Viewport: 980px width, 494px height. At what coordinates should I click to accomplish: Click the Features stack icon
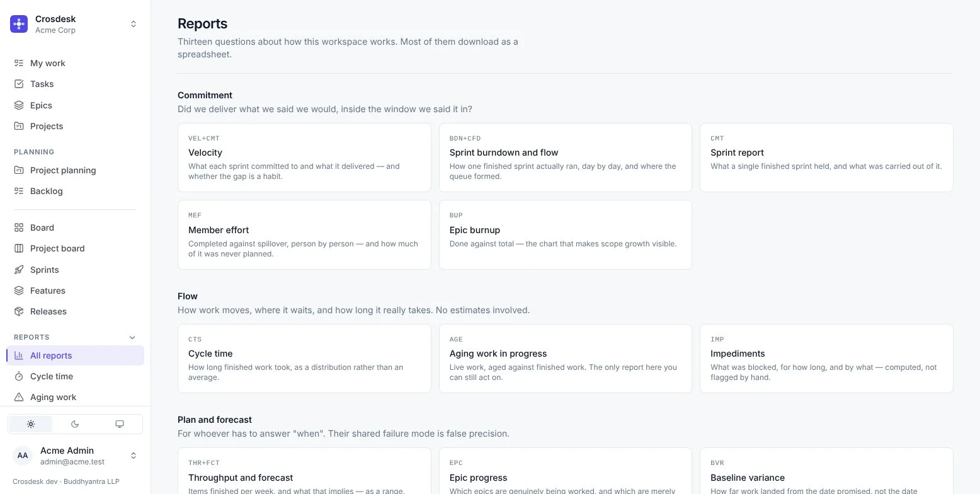tap(19, 290)
